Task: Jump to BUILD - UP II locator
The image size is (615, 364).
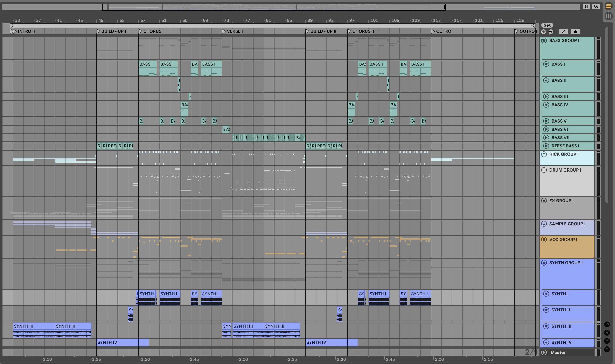Action: click(x=321, y=31)
